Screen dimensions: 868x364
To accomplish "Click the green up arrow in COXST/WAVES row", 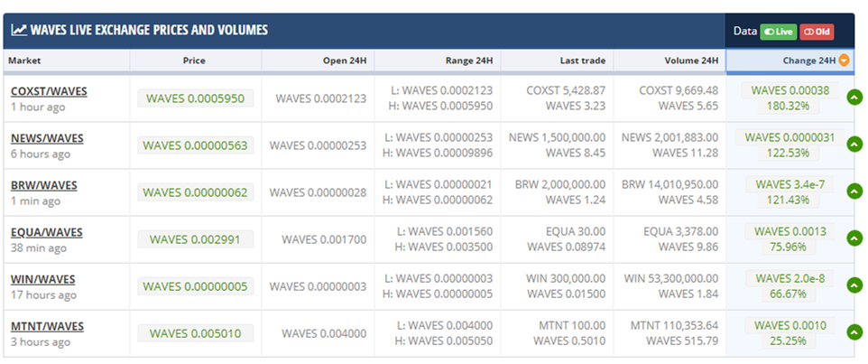I will click(854, 98).
